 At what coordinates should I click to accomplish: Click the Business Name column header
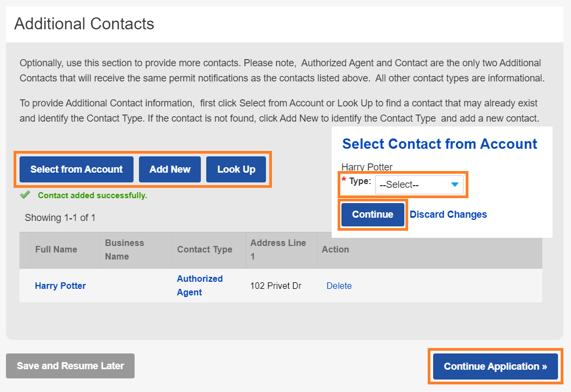(x=124, y=250)
